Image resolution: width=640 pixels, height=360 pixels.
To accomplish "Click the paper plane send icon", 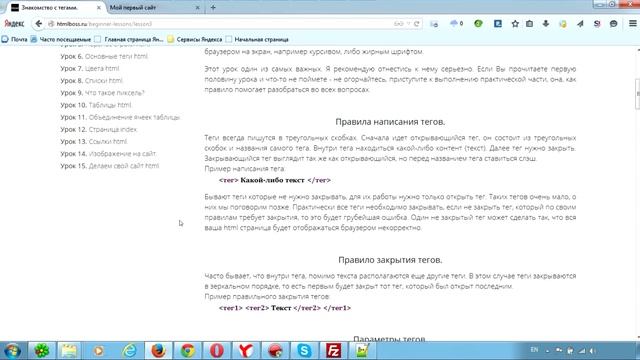I will coord(580,24).
